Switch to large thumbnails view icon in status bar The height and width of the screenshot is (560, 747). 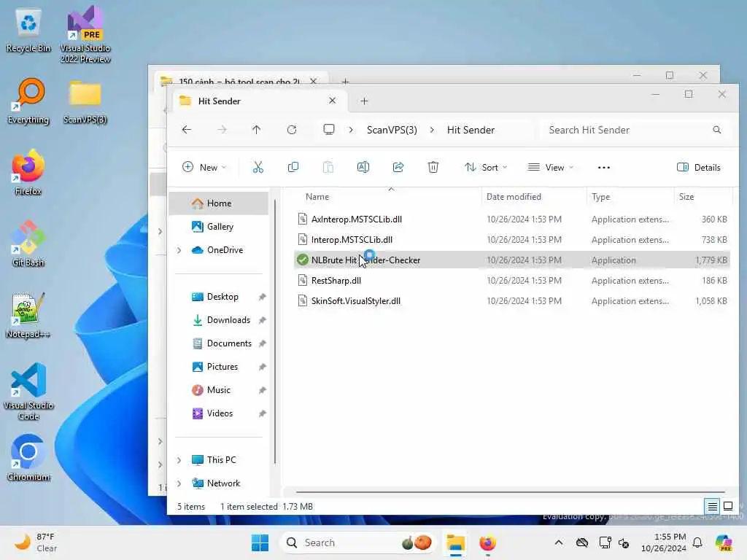pyautogui.click(x=728, y=506)
